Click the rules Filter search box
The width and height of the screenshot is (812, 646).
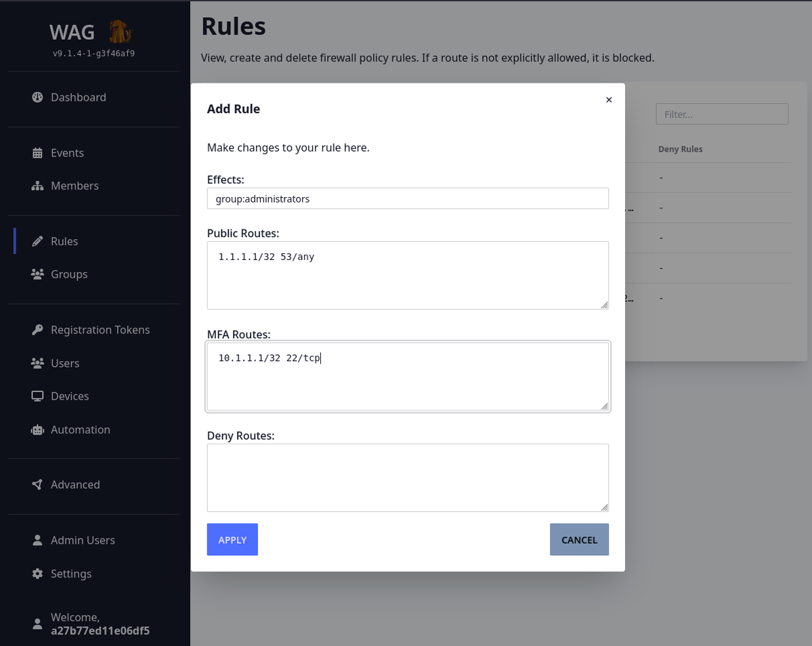pos(722,114)
